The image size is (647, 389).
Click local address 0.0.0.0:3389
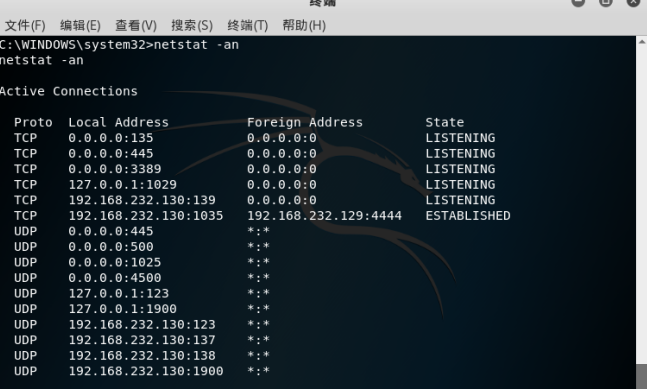[115, 169]
